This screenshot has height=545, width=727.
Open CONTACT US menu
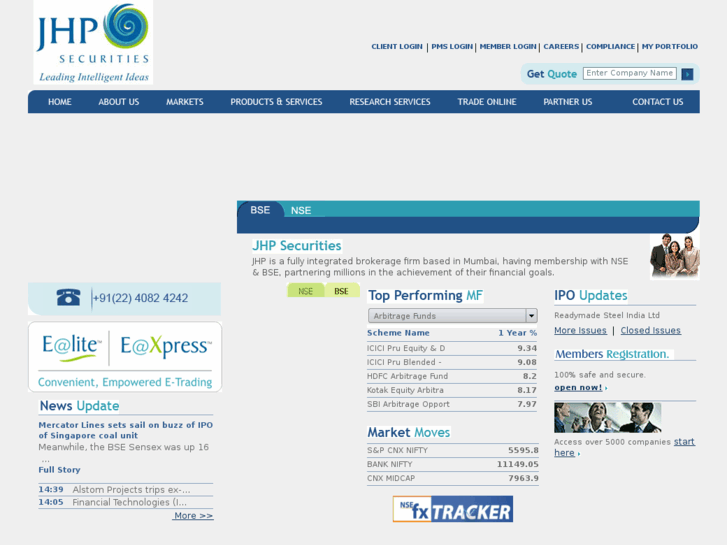(x=658, y=102)
